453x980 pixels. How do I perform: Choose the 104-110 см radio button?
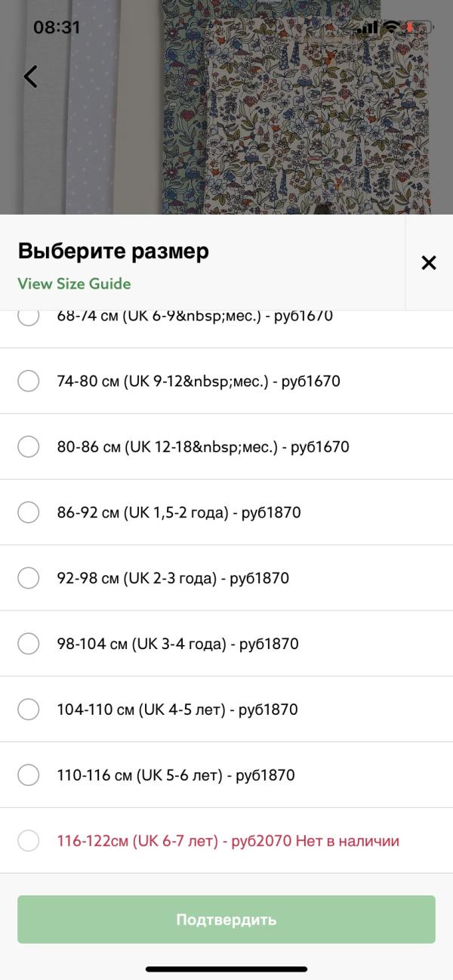point(29,710)
